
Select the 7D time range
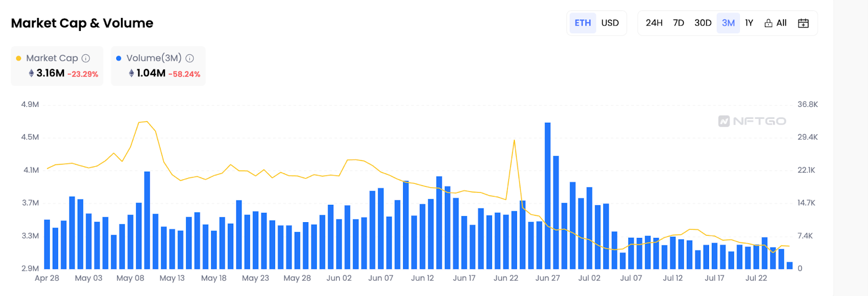point(679,23)
